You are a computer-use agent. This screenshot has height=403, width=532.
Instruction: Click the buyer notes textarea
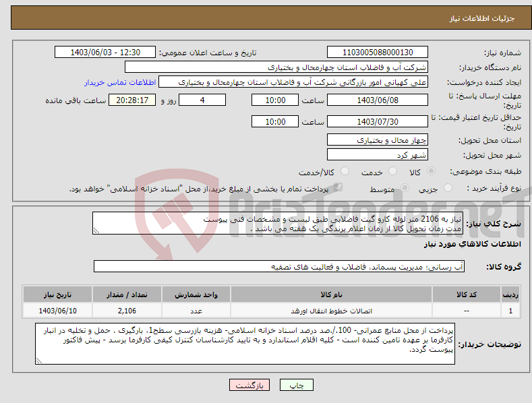245,344
